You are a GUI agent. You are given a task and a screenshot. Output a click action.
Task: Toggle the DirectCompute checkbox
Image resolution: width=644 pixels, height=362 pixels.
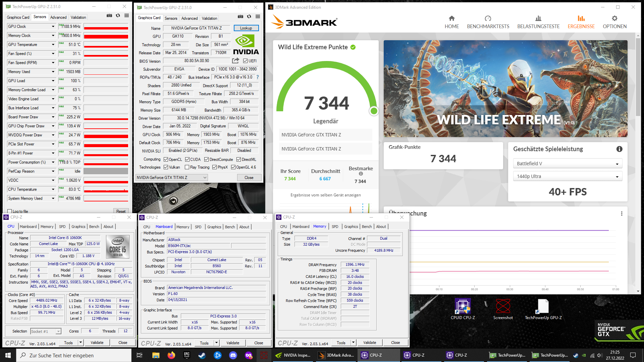(206, 160)
